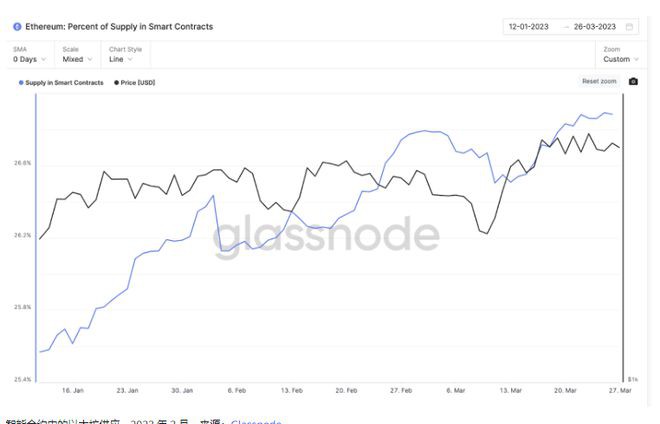660x424 pixels.
Task: Click the end date 26-03-2023 field
Action: point(594,27)
